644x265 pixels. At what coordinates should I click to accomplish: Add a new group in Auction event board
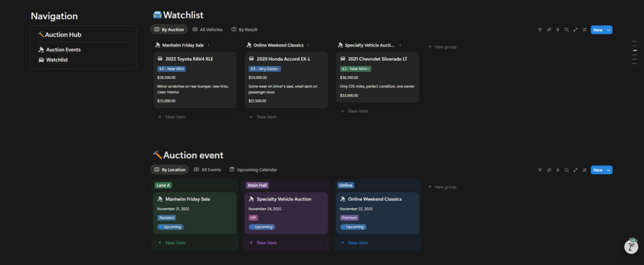click(442, 187)
